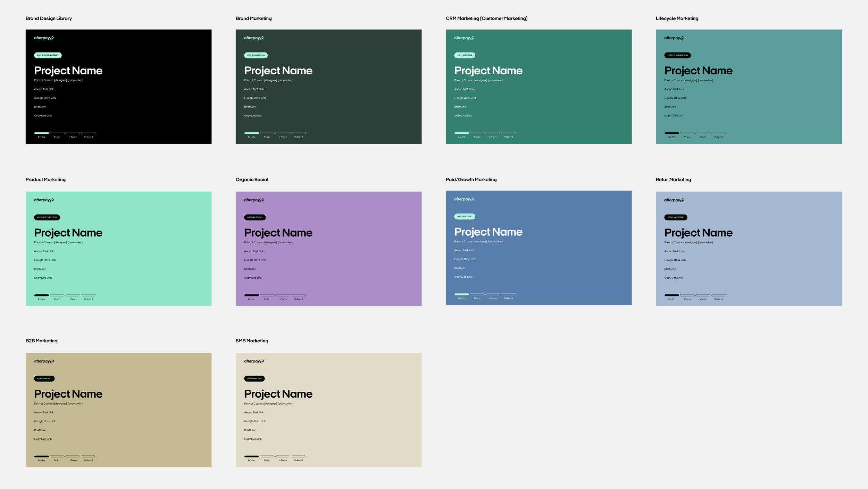Select the "B2B Marketing" frame title
The height and width of the screenshot is (489, 868).
point(41,341)
